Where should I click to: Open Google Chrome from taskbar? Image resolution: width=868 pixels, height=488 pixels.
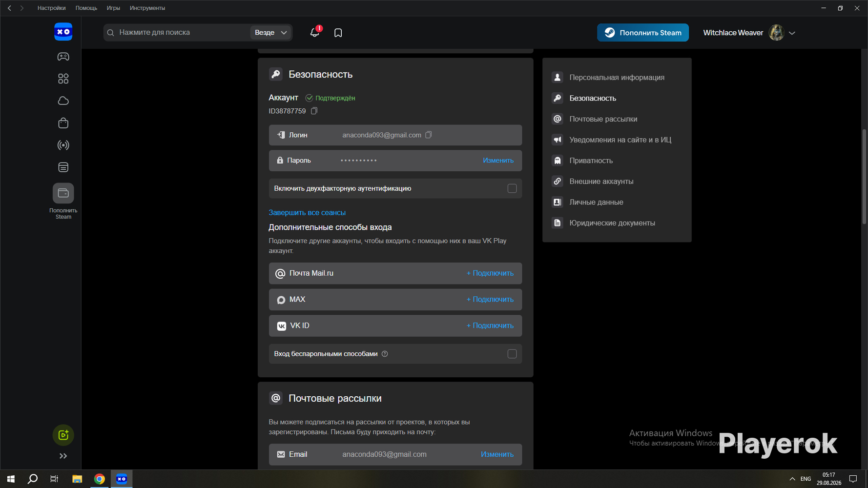tap(100, 479)
